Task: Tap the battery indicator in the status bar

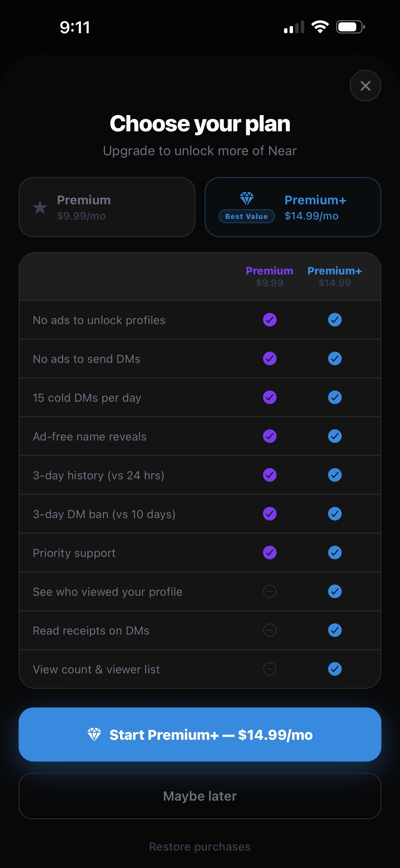Action: (350, 27)
